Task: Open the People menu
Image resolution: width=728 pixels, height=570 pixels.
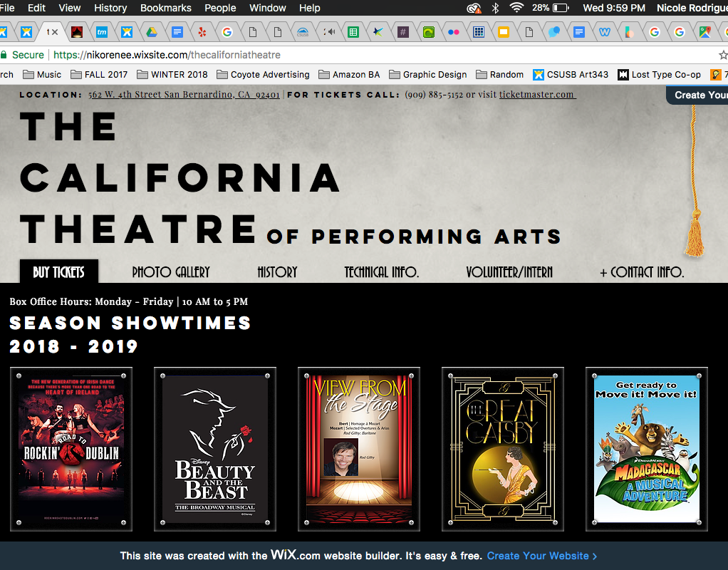Action: pos(220,8)
